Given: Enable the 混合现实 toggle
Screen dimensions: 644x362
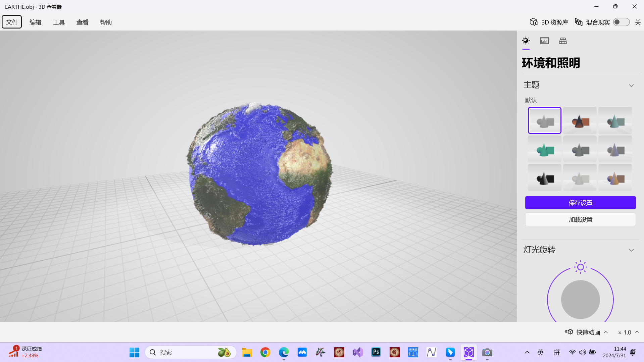Looking at the screenshot, I should click(621, 22).
